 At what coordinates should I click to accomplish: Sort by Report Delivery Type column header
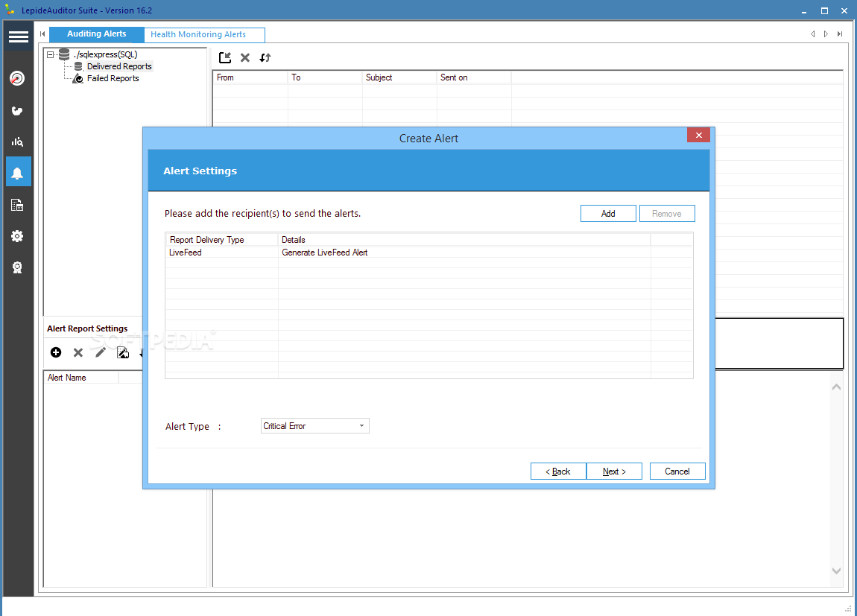[x=221, y=240]
